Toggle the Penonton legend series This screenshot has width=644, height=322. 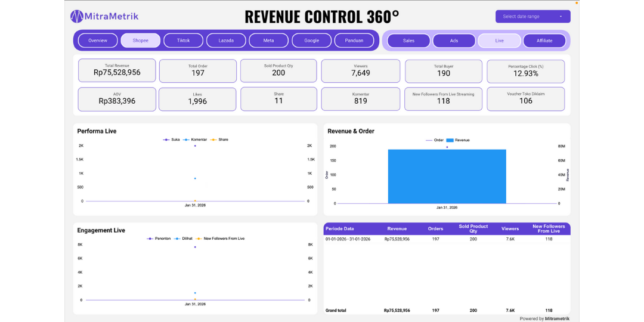(162, 239)
